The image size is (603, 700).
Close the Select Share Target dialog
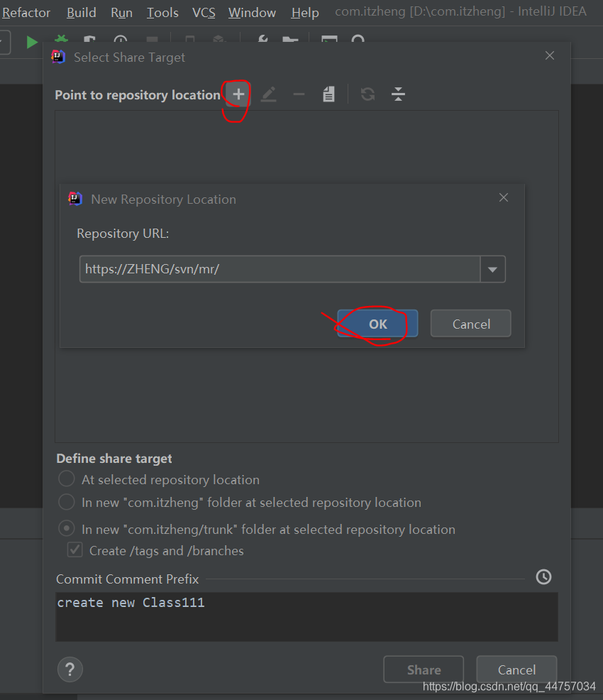point(550,55)
